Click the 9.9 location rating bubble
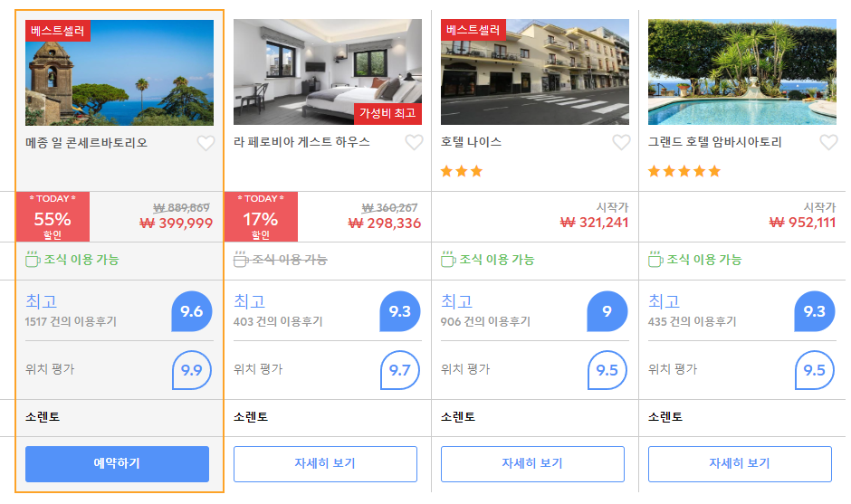The height and width of the screenshot is (504, 851). pos(192,371)
